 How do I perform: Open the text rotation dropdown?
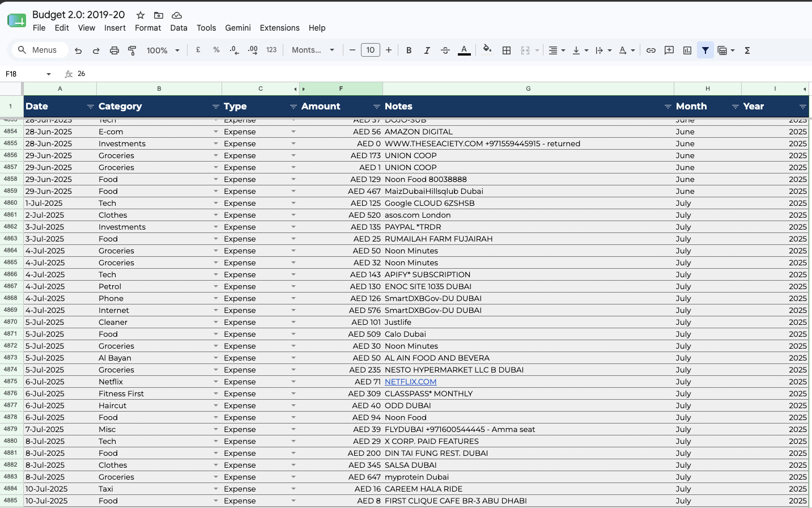click(627, 50)
